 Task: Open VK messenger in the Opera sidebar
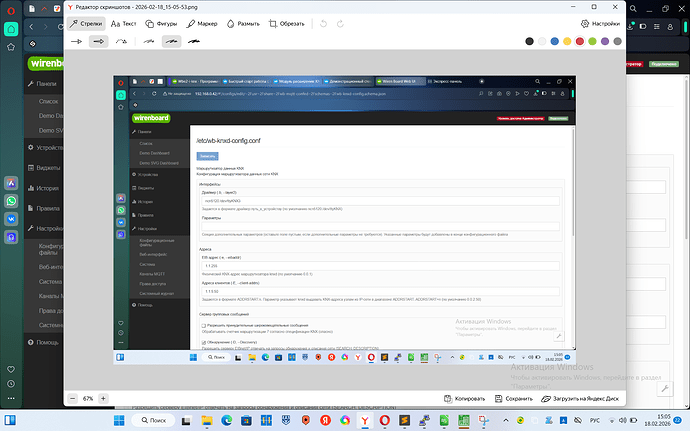click(x=11, y=219)
